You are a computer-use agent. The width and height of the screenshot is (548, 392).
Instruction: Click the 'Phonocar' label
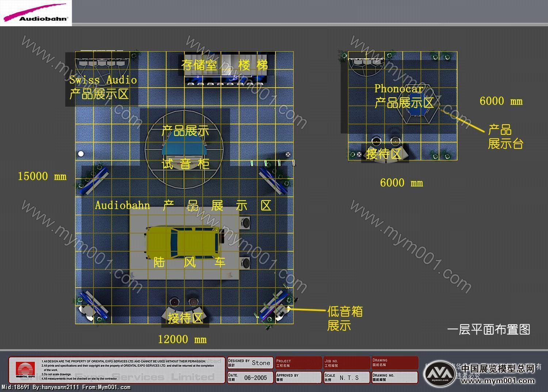399,88
